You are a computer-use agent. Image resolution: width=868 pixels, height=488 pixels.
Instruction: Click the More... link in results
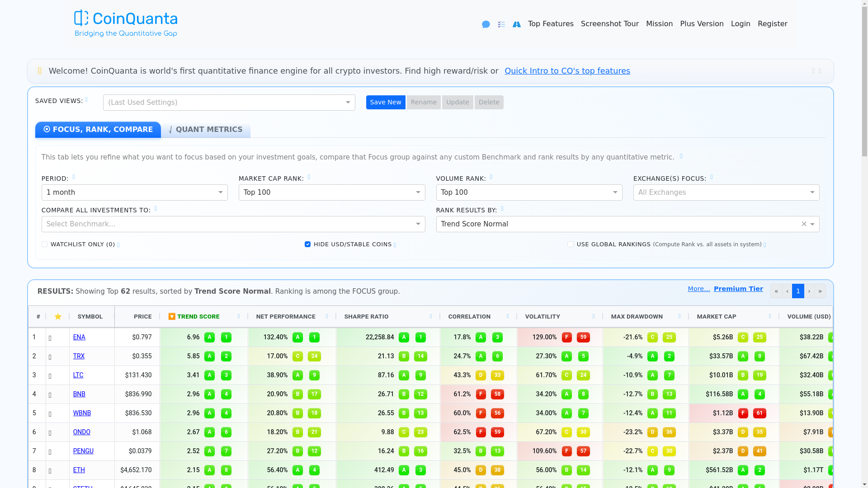point(699,289)
